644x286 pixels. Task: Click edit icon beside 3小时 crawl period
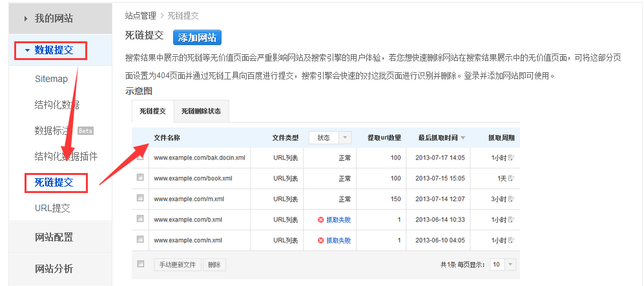pyautogui.click(x=511, y=199)
